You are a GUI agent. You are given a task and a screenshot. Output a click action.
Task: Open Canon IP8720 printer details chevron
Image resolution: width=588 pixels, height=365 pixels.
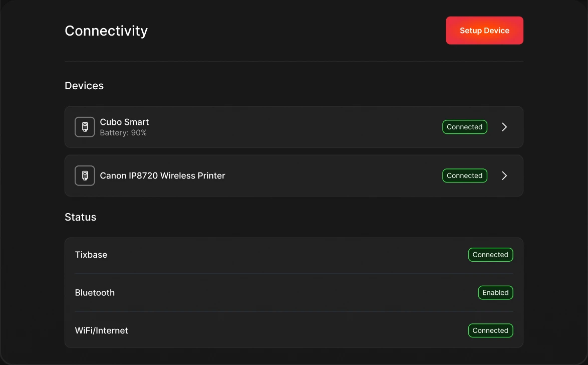pos(504,176)
